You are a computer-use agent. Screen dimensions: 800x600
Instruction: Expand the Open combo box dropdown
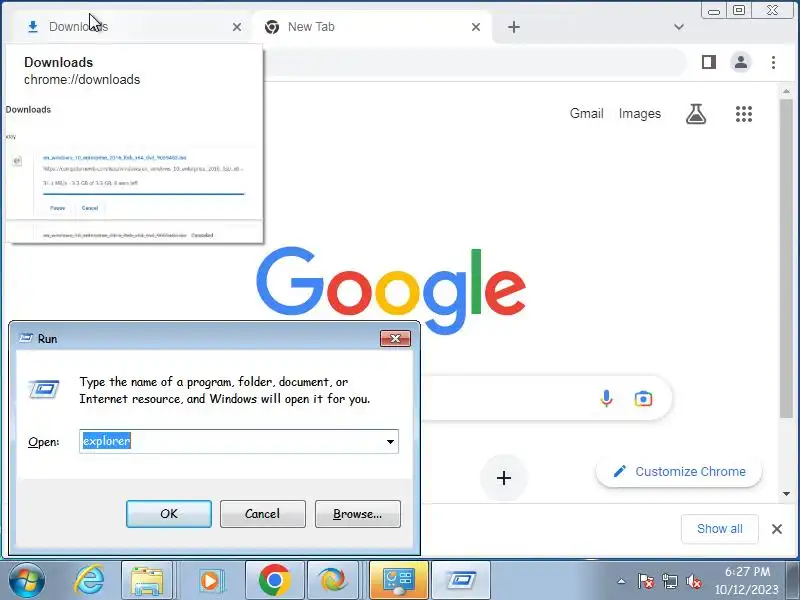[390, 441]
